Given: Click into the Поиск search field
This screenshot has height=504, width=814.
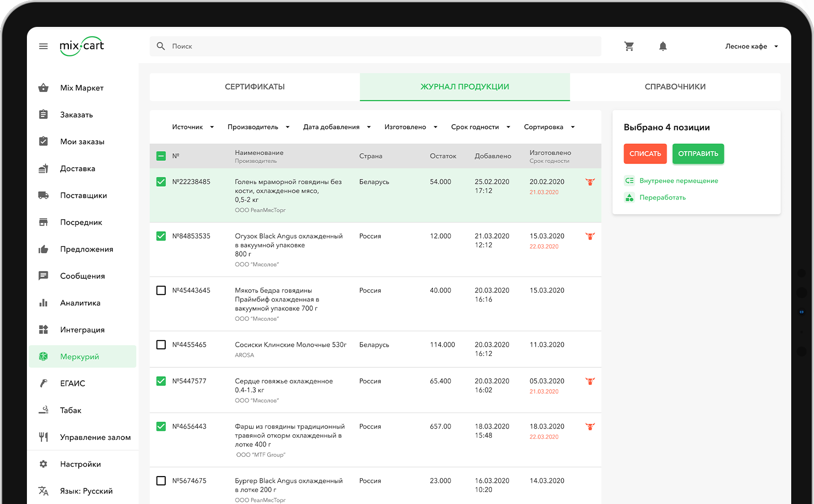Looking at the screenshot, I should (x=375, y=46).
